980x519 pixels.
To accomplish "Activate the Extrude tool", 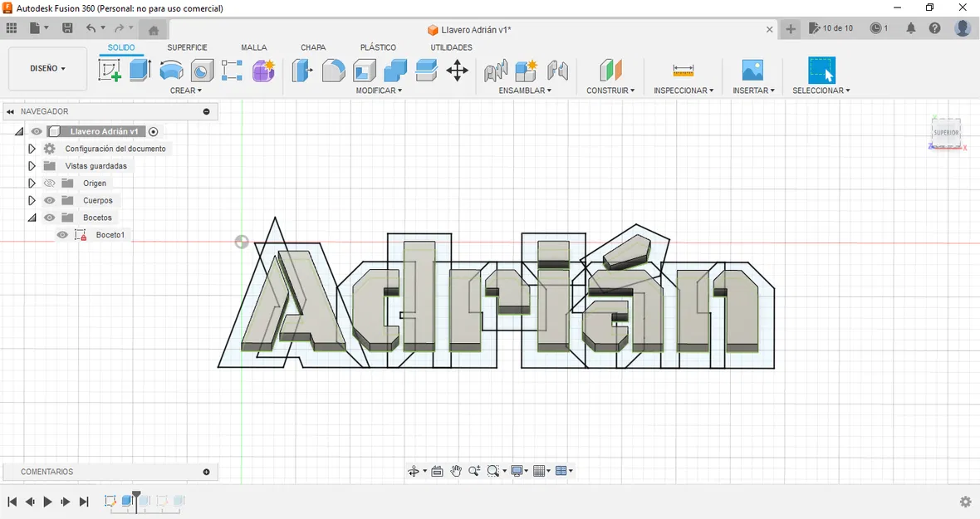I will pyautogui.click(x=140, y=71).
